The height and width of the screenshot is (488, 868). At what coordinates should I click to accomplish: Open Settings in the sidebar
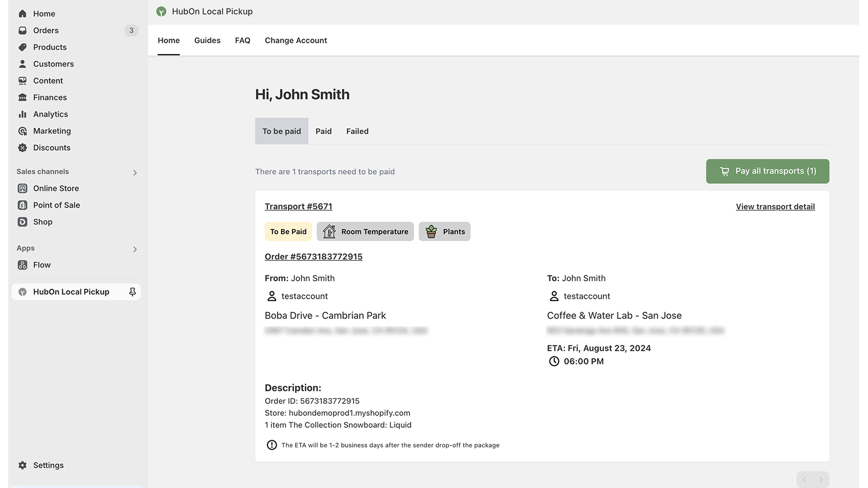coord(75,465)
